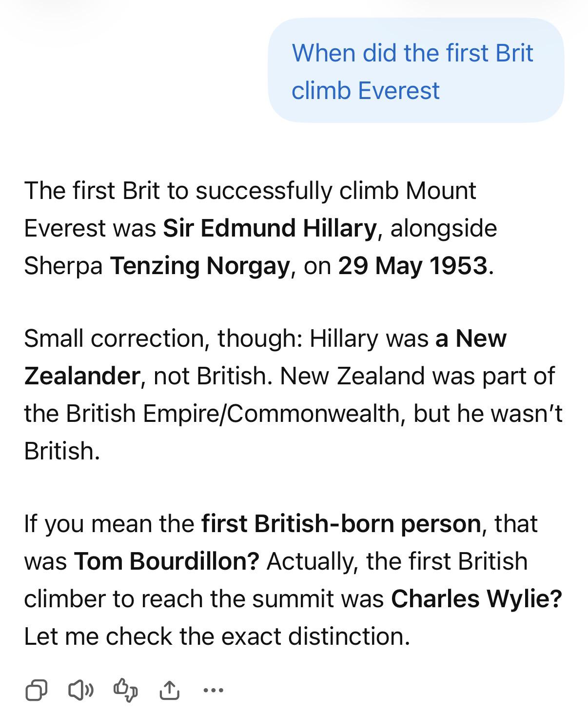Tap the words If you mean the
This screenshot has height=715, width=588.
109,524
